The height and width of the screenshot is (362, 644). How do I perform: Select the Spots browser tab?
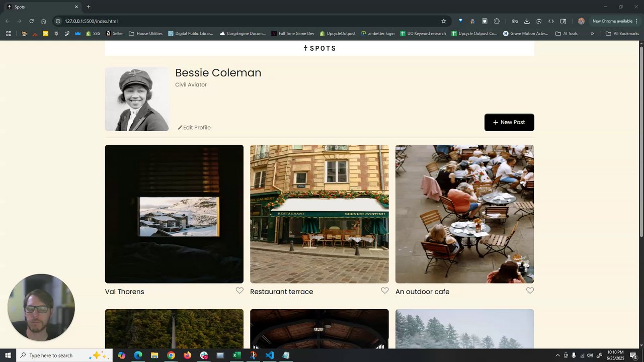43,7
